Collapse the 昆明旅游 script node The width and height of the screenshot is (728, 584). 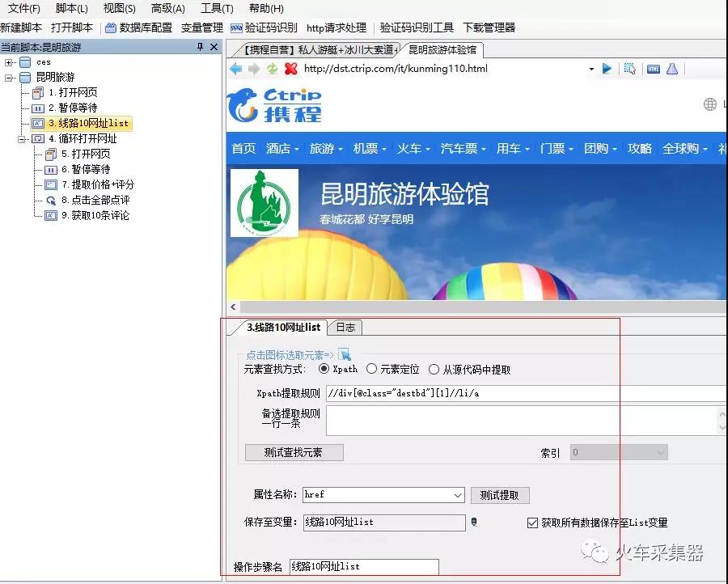(x=9, y=78)
